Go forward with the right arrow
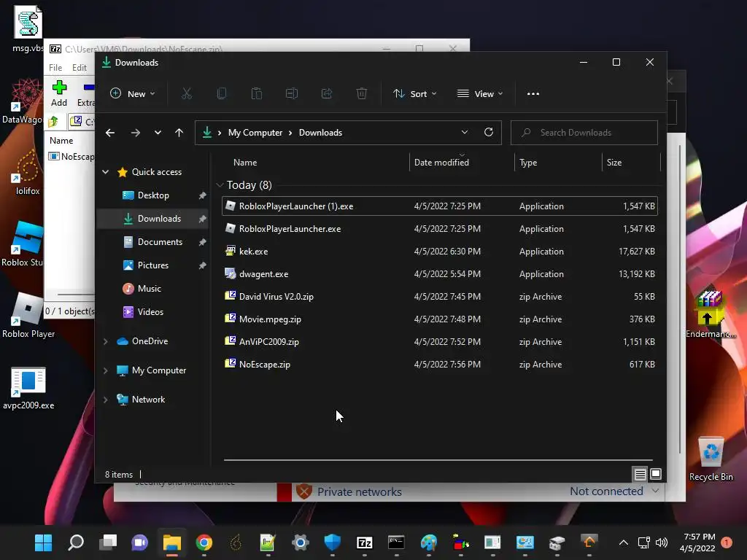This screenshot has height=560, width=747. pos(135,133)
